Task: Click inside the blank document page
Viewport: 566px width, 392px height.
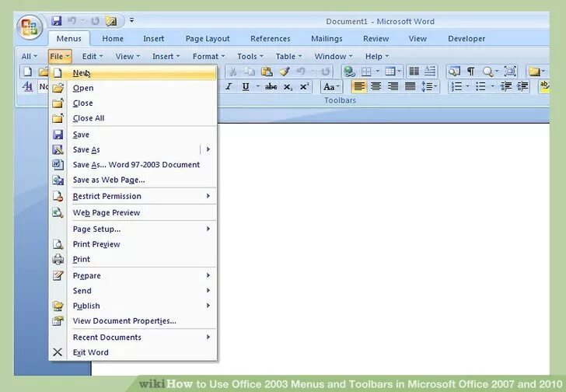Action: [383, 249]
